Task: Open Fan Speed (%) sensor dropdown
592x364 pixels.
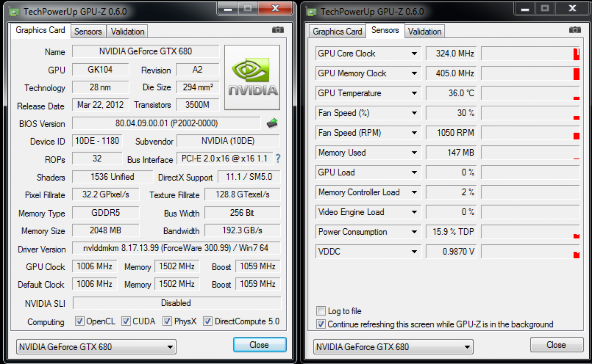Action: [x=414, y=113]
